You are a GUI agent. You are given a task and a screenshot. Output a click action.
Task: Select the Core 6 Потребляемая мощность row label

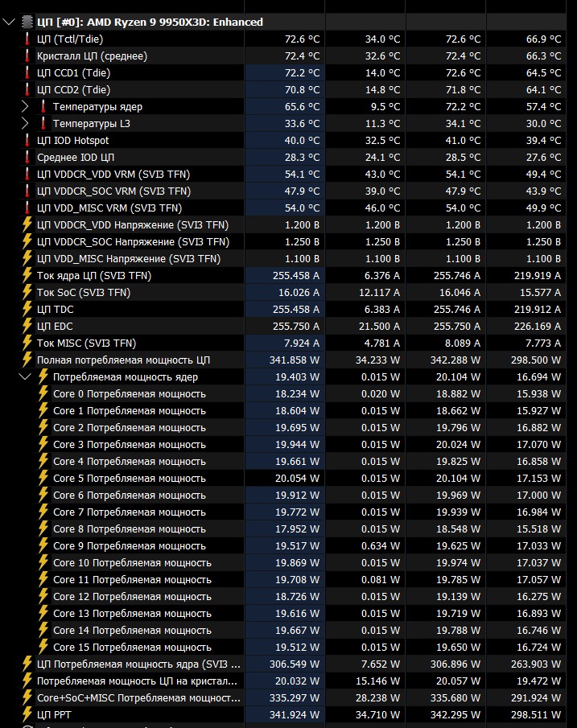(x=130, y=496)
